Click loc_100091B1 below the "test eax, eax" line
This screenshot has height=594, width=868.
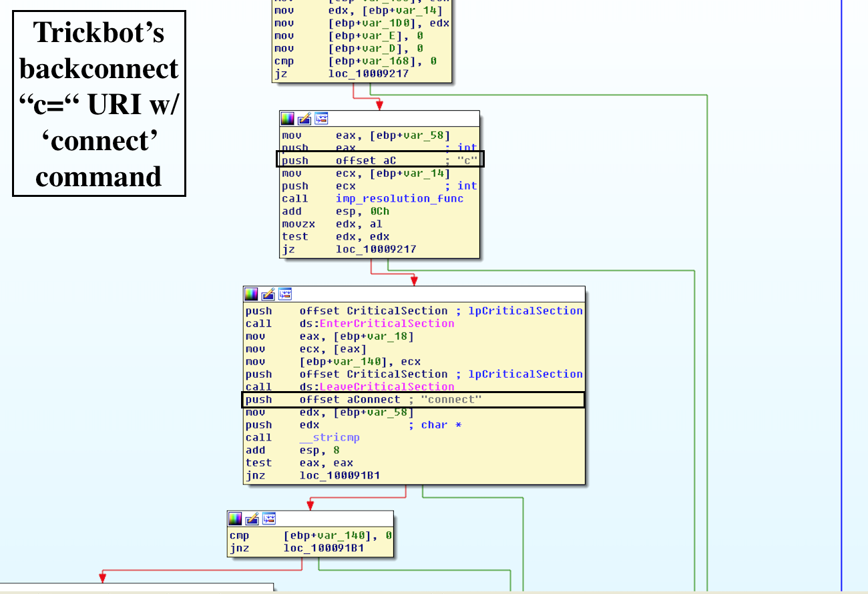pyautogui.click(x=340, y=476)
